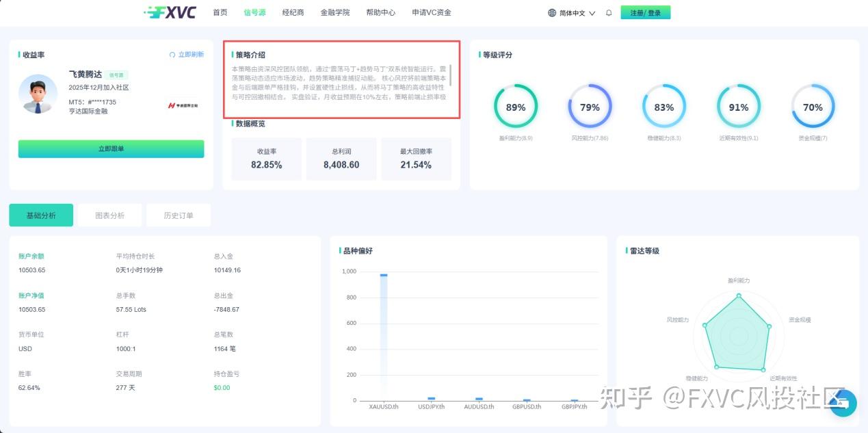Click the 信号源 badge beside 飞黄腾达
Screen dimensions: 868x433
(x=117, y=74)
